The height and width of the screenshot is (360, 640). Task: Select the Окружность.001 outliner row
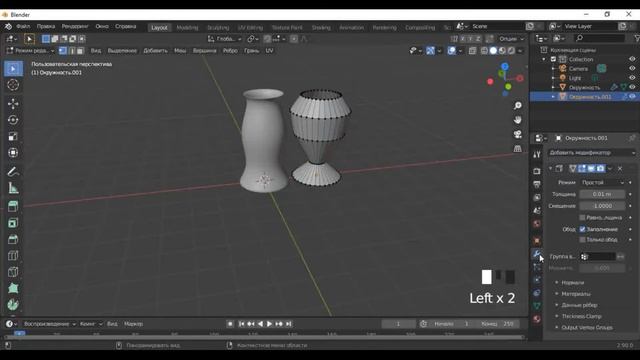tap(584, 97)
